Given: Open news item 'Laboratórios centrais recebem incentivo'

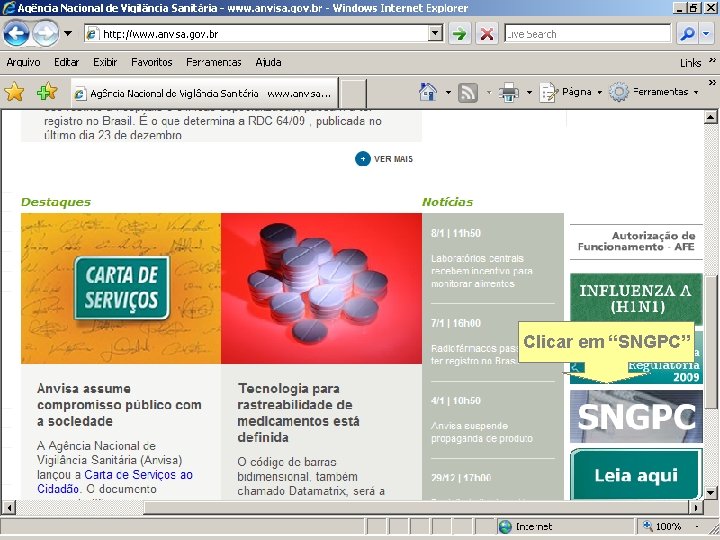Looking at the screenshot, I should (482, 271).
